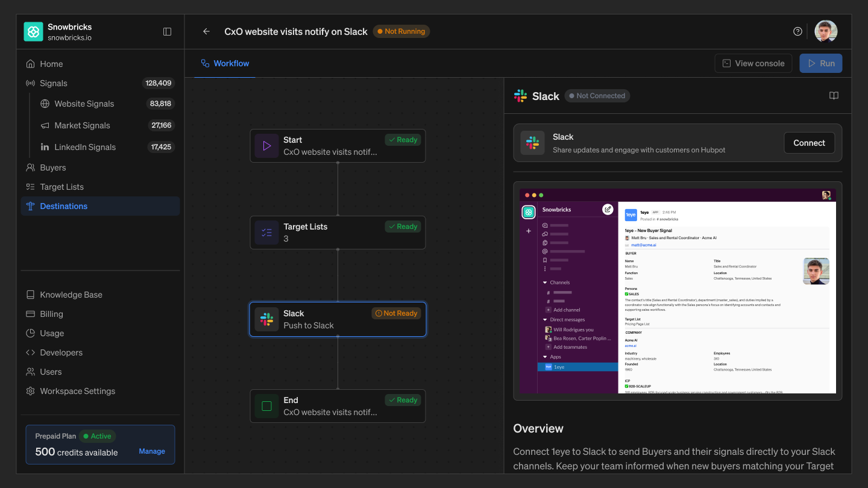The height and width of the screenshot is (488, 868).
Task: Select the Slack Push to Slack node
Action: click(338, 319)
